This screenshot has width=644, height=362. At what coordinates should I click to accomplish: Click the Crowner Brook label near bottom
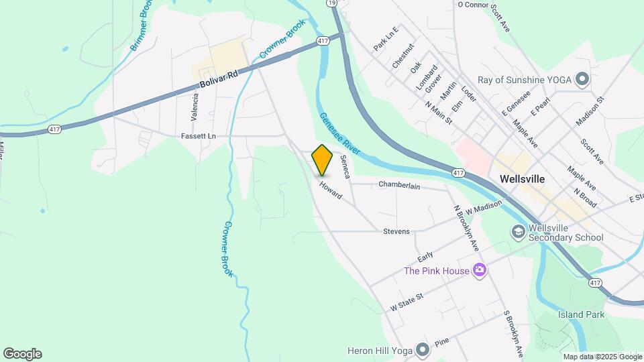[x=228, y=249]
